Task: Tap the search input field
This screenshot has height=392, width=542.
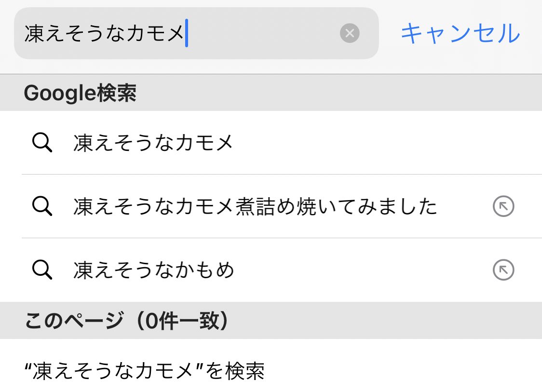Action: coord(193,33)
